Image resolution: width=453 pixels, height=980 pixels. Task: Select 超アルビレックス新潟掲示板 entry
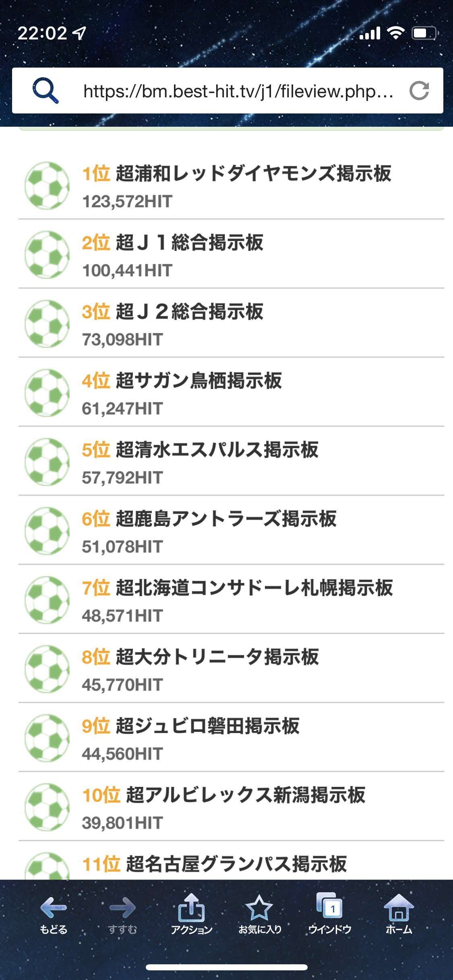pyautogui.click(x=245, y=795)
